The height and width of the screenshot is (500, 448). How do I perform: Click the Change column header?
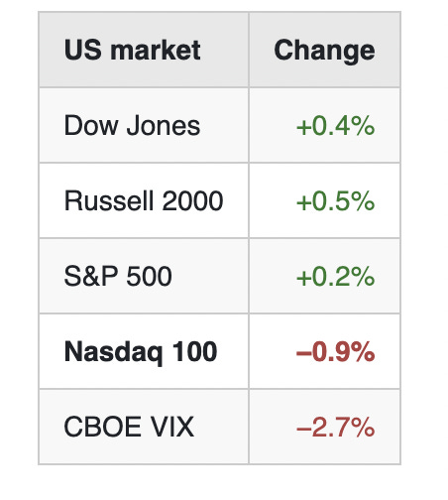tap(324, 50)
